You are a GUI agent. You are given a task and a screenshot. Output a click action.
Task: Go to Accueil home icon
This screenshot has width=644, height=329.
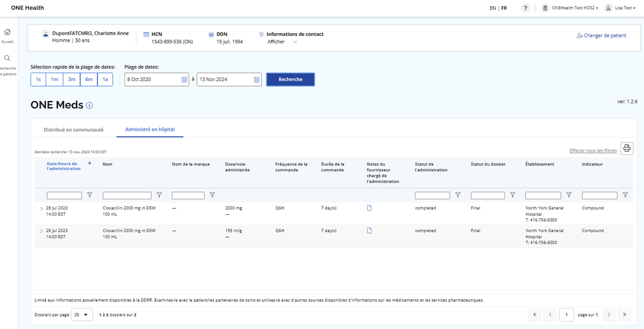point(7,32)
